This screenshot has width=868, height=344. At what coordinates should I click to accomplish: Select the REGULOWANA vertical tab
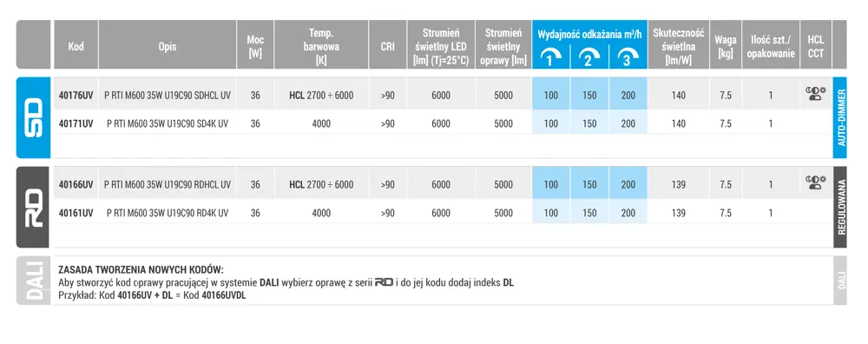[839, 207]
